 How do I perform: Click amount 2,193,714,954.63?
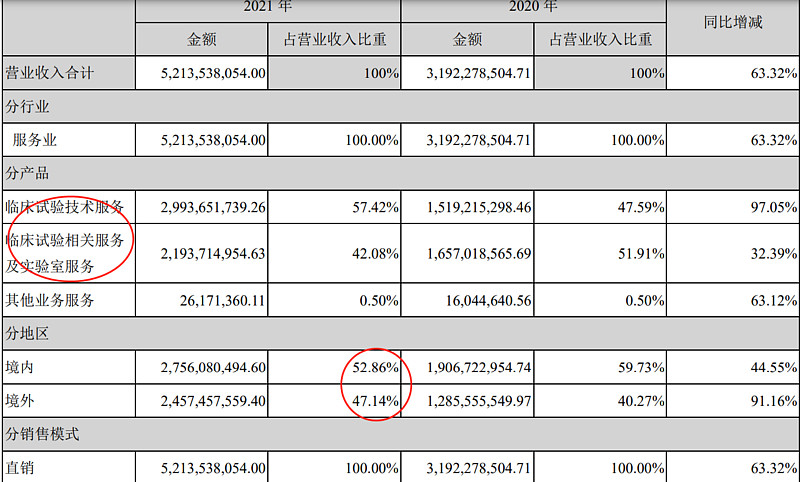(x=213, y=254)
